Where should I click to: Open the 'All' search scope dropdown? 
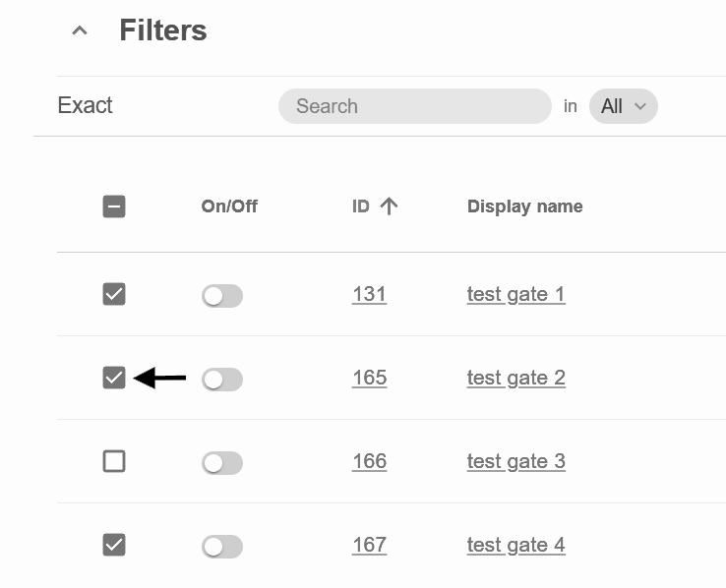[x=623, y=106]
